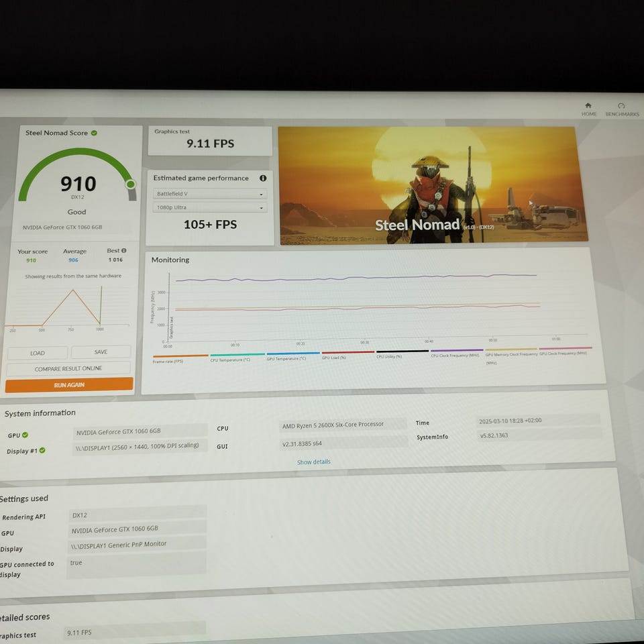Click the System information heading
This screenshot has height=644, width=644.
tap(40, 413)
